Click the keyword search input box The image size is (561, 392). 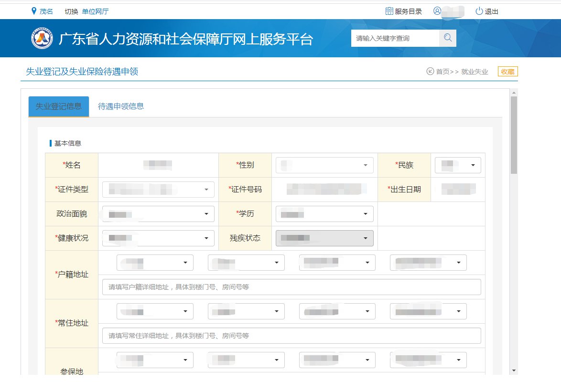pyautogui.click(x=395, y=38)
